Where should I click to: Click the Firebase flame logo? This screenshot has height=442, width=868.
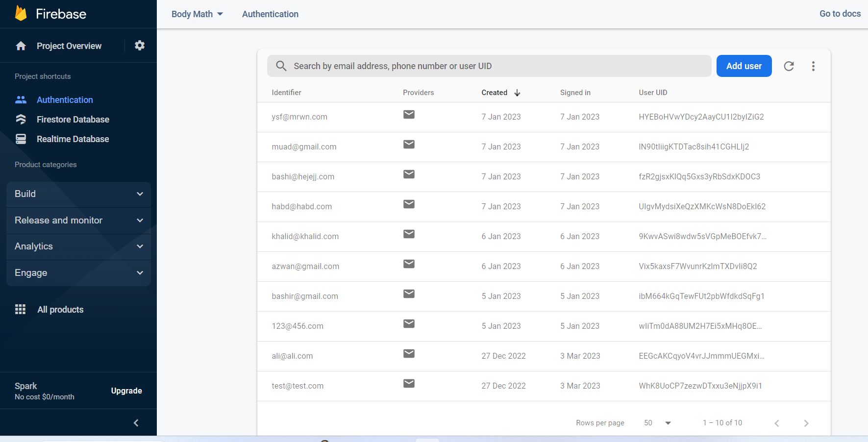pos(21,13)
